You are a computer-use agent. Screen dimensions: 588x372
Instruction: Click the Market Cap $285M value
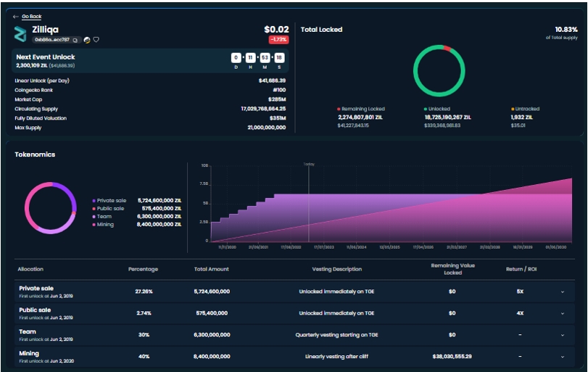click(x=277, y=99)
